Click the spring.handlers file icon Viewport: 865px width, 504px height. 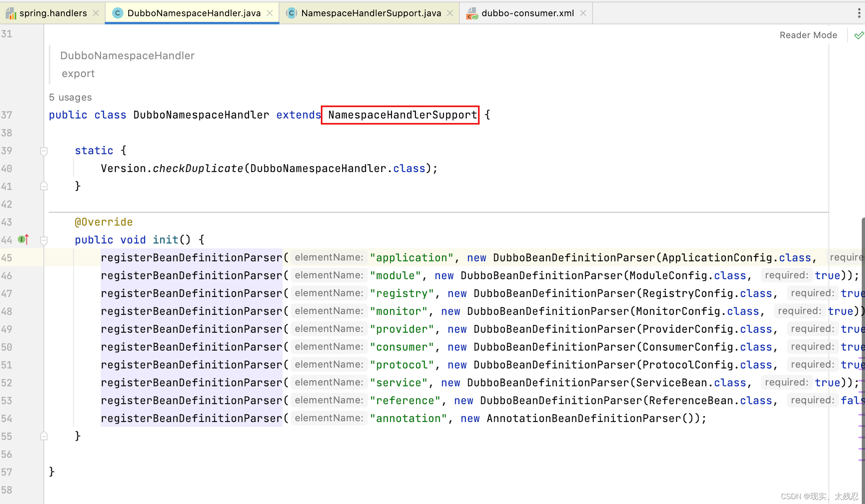pos(11,13)
